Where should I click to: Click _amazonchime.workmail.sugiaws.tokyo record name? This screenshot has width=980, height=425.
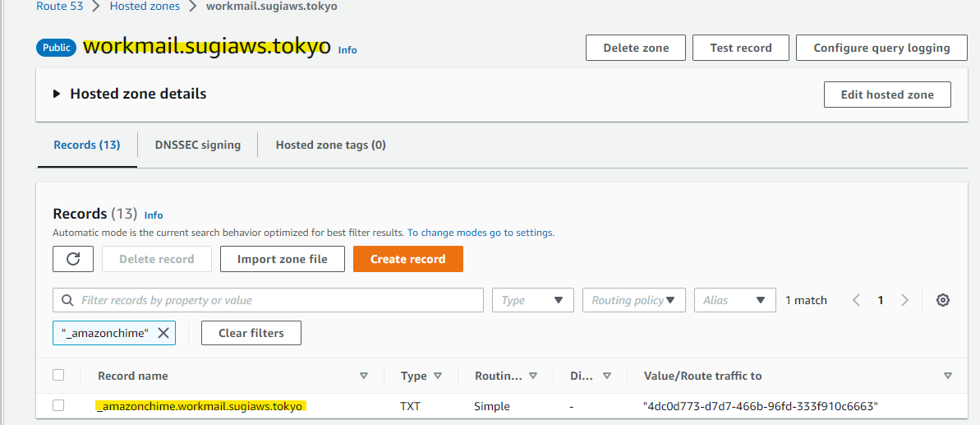tap(200, 406)
